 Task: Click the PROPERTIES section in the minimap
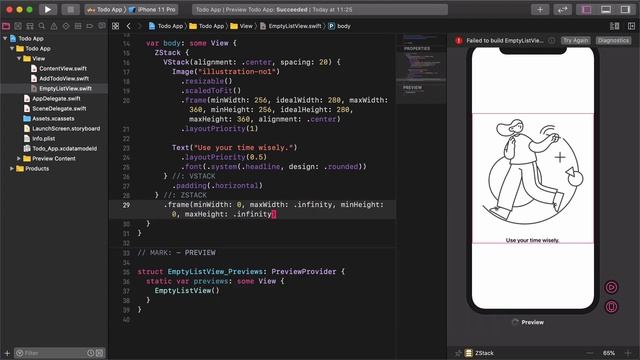[x=417, y=49]
